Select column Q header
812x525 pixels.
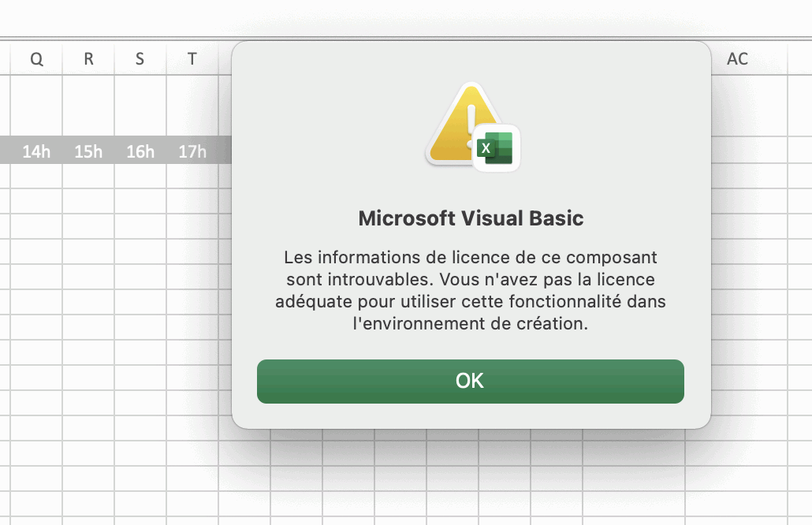pyautogui.click(x=36, y=59)
